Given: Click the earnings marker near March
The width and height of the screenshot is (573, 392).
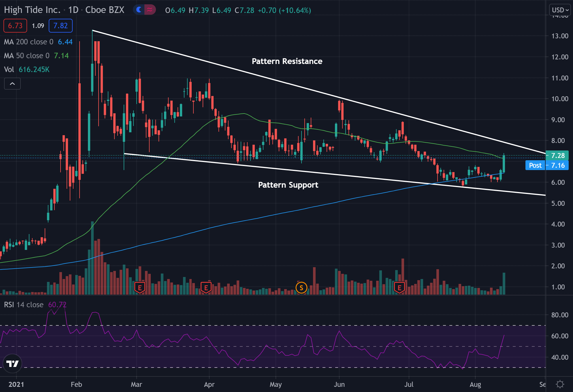Looking at the screenshot, I should pos(140,287).
